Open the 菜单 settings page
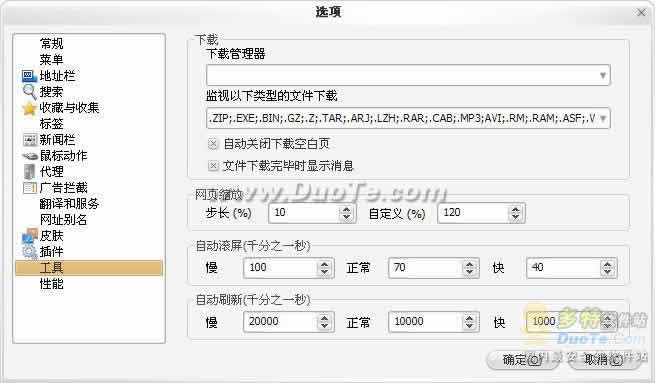The image size is (655, 383). (x=51, y=59)
